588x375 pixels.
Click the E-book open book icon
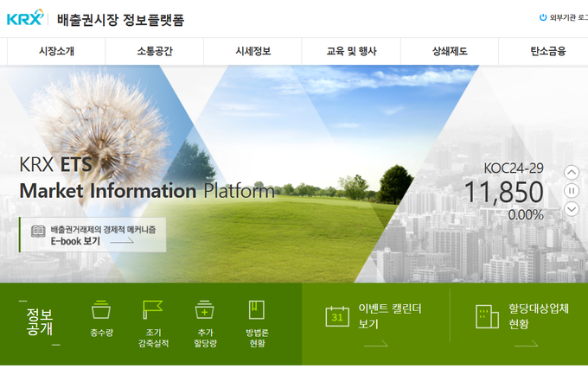(38, 231)
